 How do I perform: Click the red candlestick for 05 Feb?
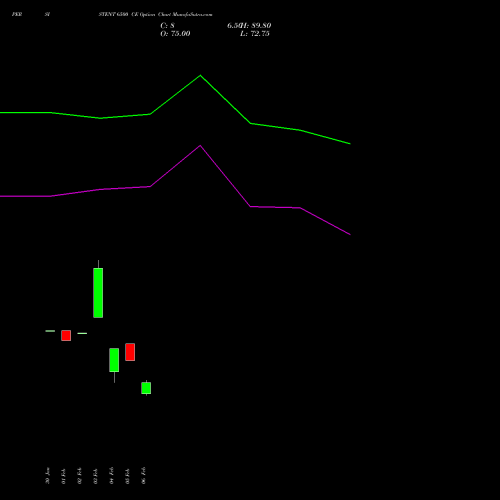click(x=130, y=352)
